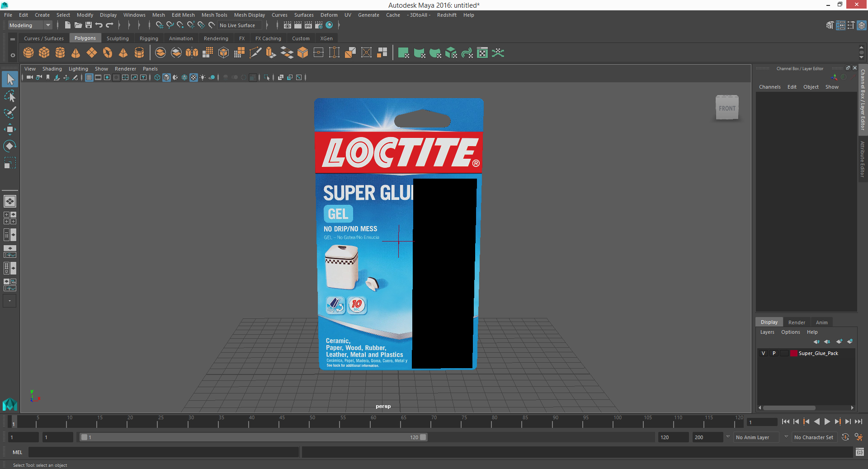Toggle viewport grid display icon
Viewport: 868px width, 469px height.
[89, 77]
